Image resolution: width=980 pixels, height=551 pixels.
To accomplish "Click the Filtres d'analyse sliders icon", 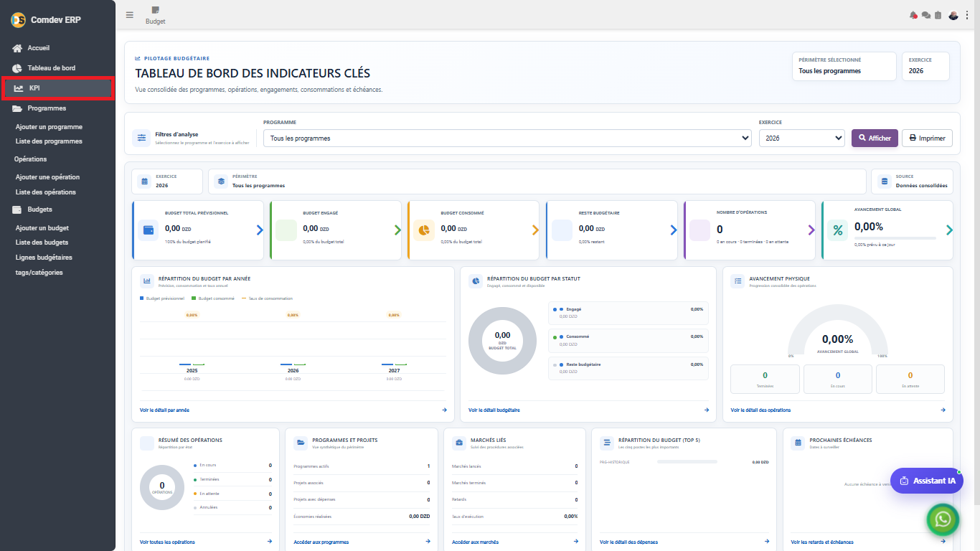I will pyautogui.click(x=141, y=138).
